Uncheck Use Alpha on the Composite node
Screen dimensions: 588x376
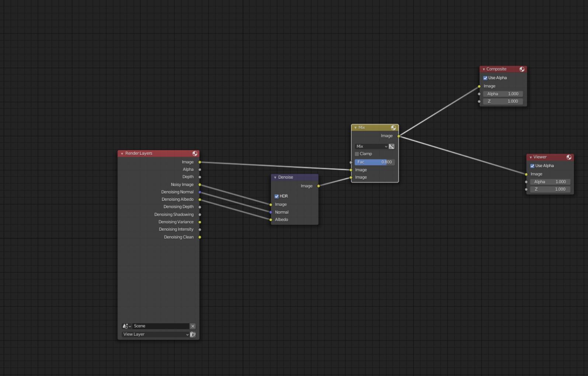click(x=485, y=78)
